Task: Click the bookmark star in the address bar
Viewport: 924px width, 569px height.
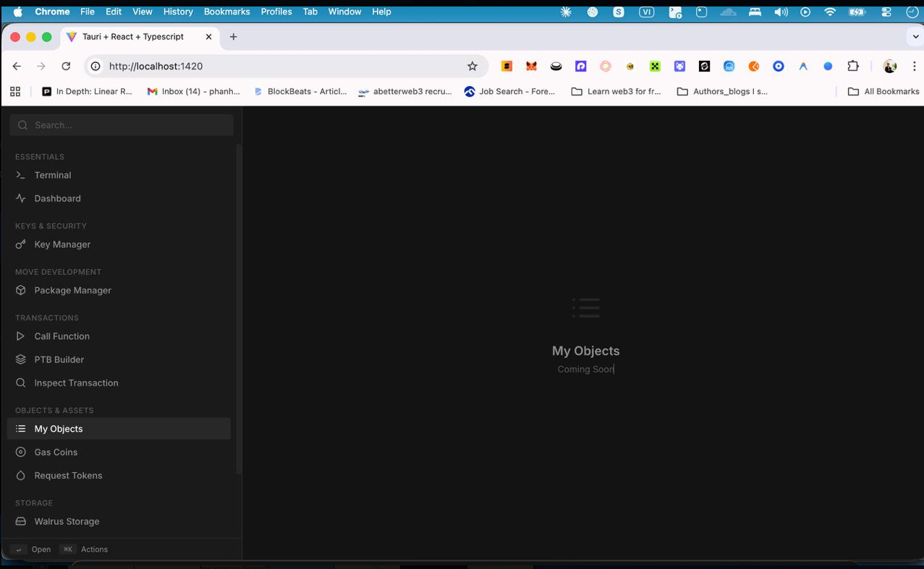Action: [x=472, y=66]
